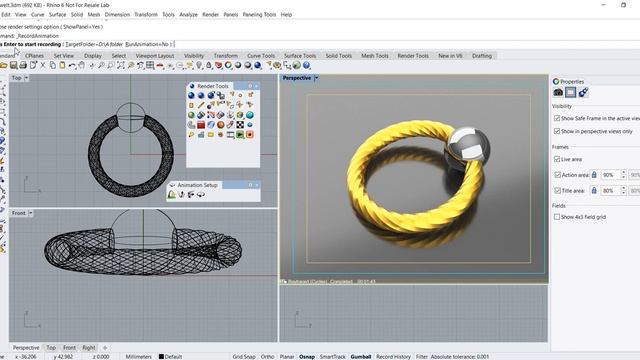Click the Cut (scissors X) toolbar icon
The image size is (640, 360).
[x=42, y=65]
